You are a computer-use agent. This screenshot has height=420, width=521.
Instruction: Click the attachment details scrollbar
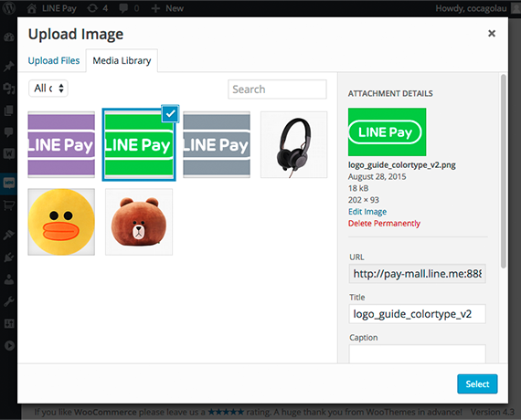504,171
